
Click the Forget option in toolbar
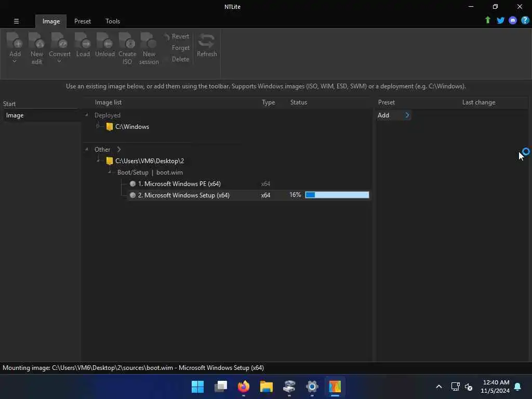pyautogui.click(x=180, y=48)
